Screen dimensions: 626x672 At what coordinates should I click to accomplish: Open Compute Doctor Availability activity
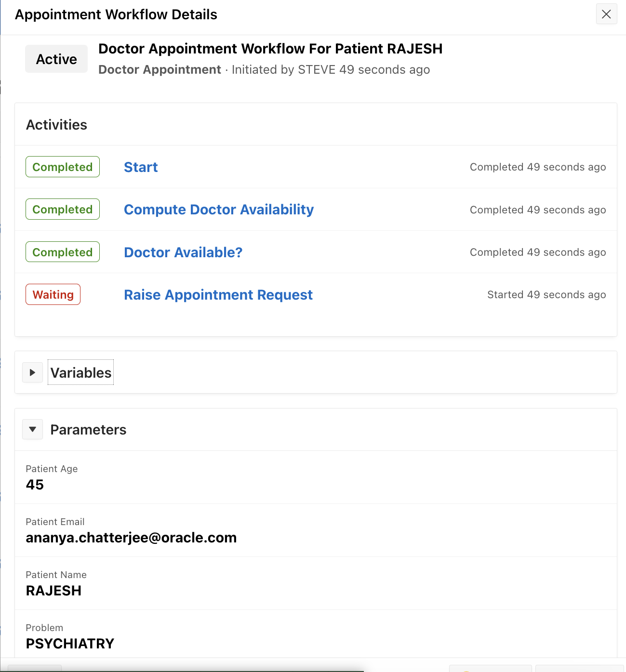pos(219,210)
